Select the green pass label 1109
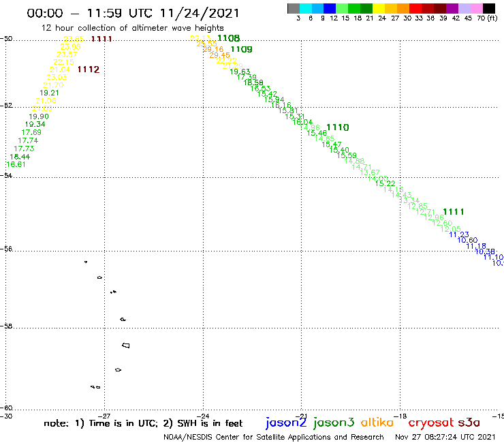Image resolution: width=504 pixels, height=443 pixels. [x=241, y=49]
